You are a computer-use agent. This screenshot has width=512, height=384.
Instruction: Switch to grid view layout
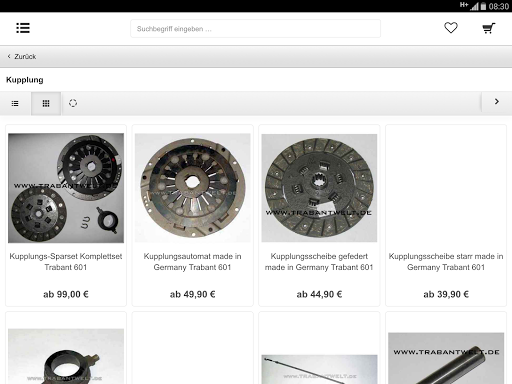click(x=46, y=103)
